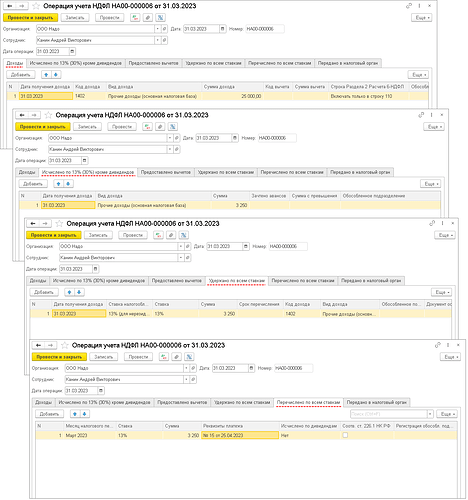The height and width of the screenshot is (500, 468).
Task: Click blue structure icon in frontmost window toolbar
Action: (189, 357)
